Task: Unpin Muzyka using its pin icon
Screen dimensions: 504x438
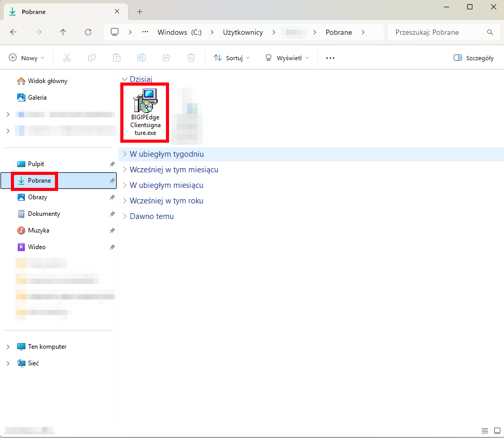Action: pos(112,230)
